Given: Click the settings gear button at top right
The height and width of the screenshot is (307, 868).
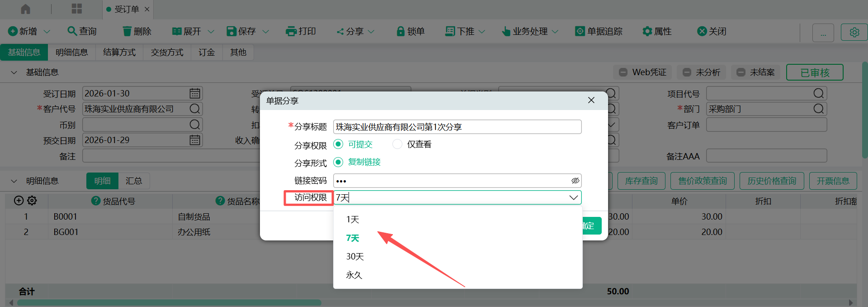Looking at the screenshot, I should point(854,33).
